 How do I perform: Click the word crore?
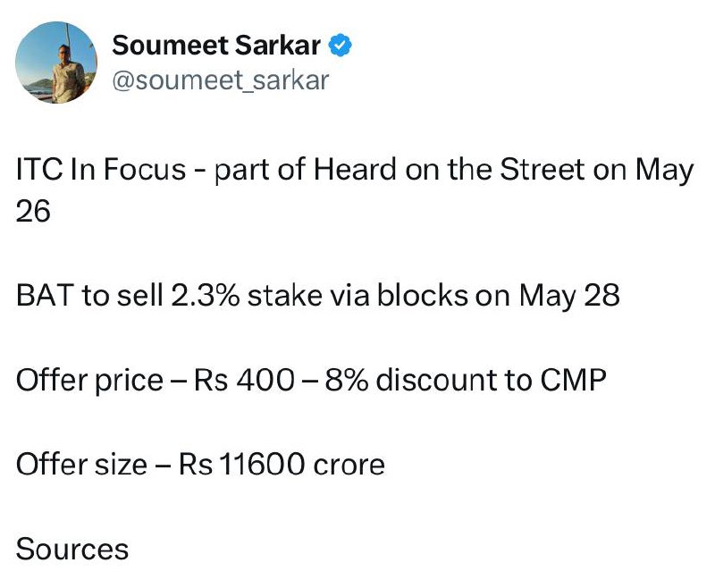click(x=349, y=464)
